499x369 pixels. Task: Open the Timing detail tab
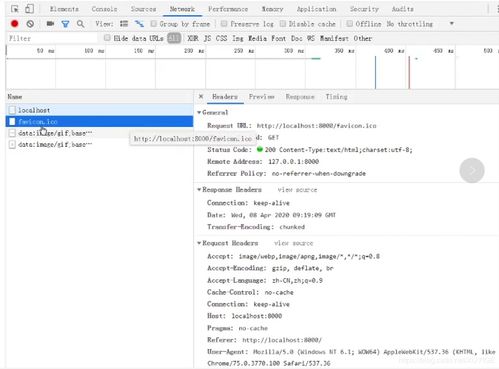tap(336, 97)
